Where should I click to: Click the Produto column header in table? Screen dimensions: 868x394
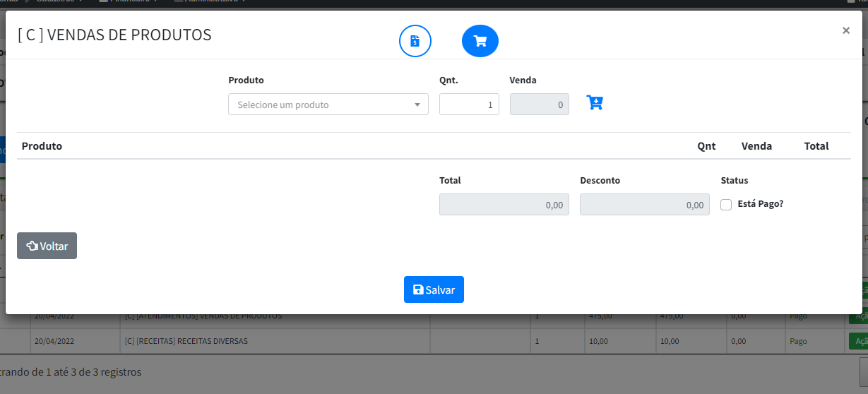42,146
